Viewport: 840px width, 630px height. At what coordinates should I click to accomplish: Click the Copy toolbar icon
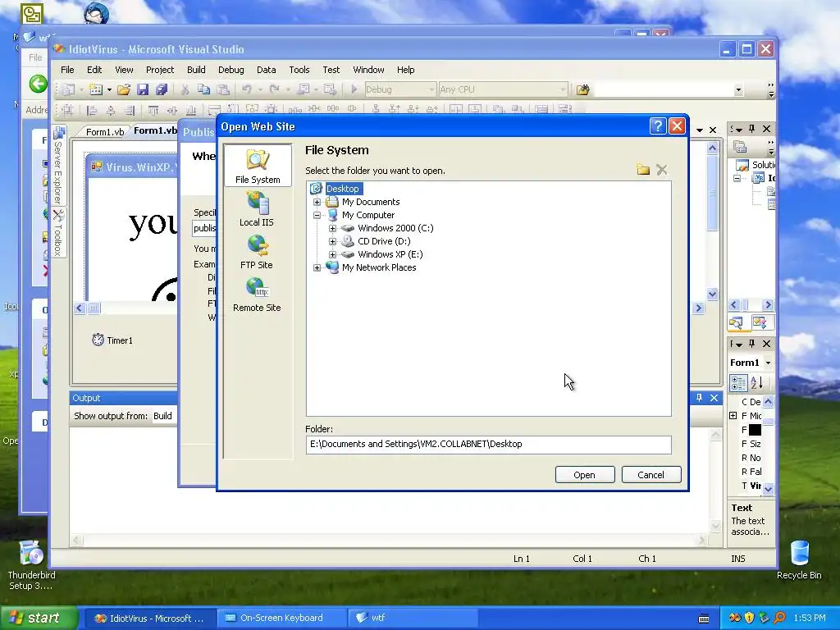click(203, 89)
